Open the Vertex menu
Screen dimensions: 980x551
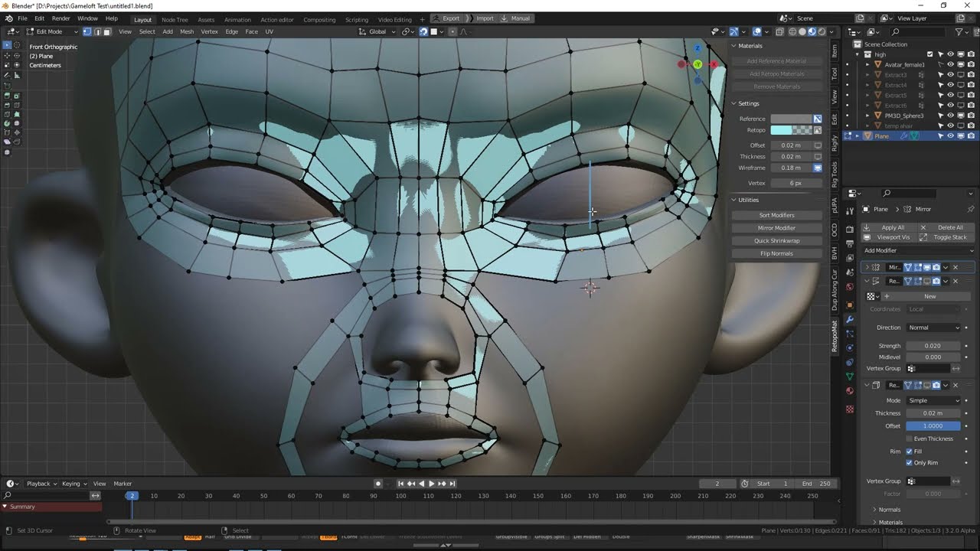point(209,31)
